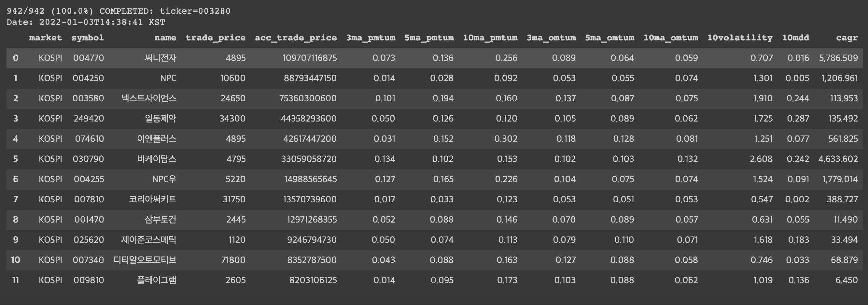
Task: Click the '10mdd' column header
Action: 796,38
